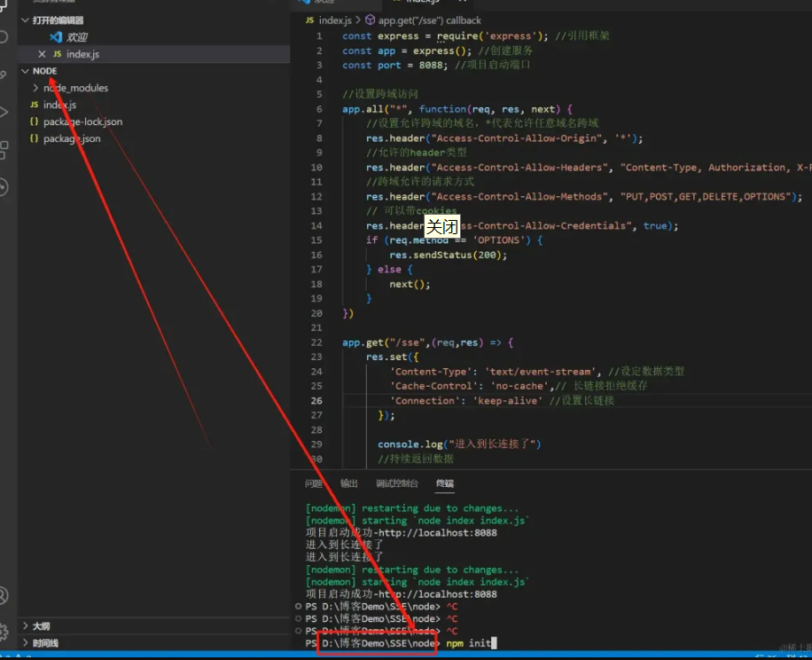Click line number 26 in the gutter
The height and width of the screenshot is (660, 812).
316,400
